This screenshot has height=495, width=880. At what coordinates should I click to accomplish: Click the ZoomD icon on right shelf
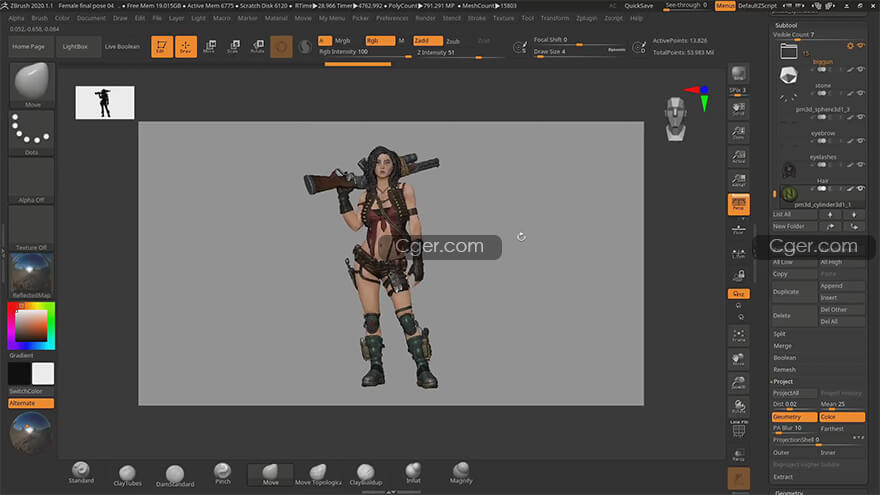click(739, 383)
